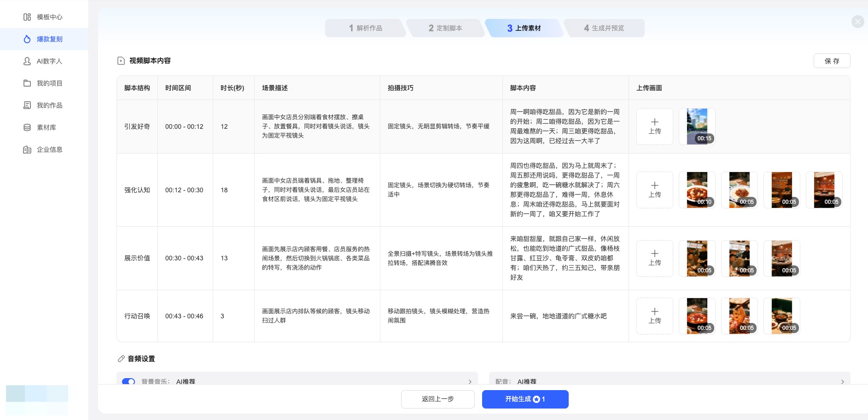Viewport: 868px width, 420px height.
Task: Switch to step 1 解析作品 tab
Action: coord(365,28)
